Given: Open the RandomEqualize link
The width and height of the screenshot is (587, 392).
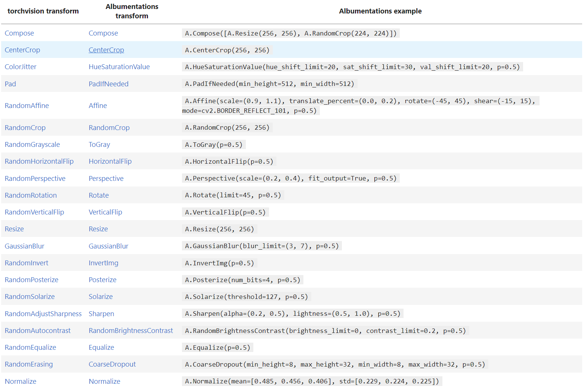Looking at the screenshot, I should click(30, 348).
